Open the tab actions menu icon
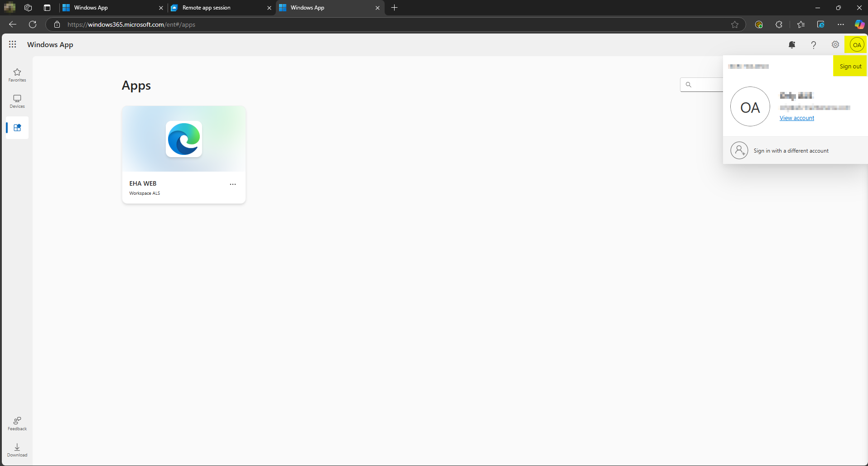This screenshot has width=868, height=466. [x=47, y=8]
